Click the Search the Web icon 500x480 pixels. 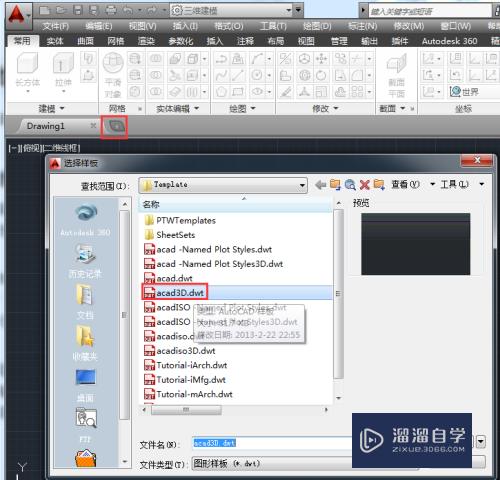pos(350,185)
